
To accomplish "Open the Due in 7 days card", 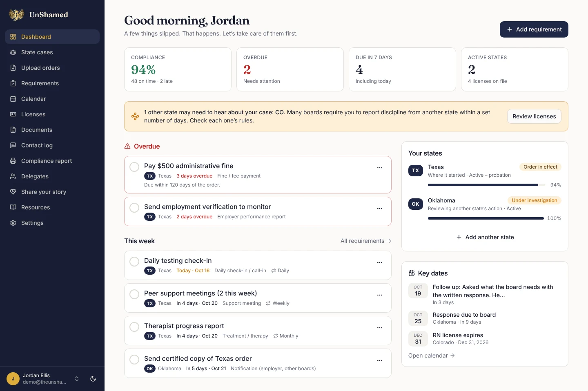I will tap(402, 69).
